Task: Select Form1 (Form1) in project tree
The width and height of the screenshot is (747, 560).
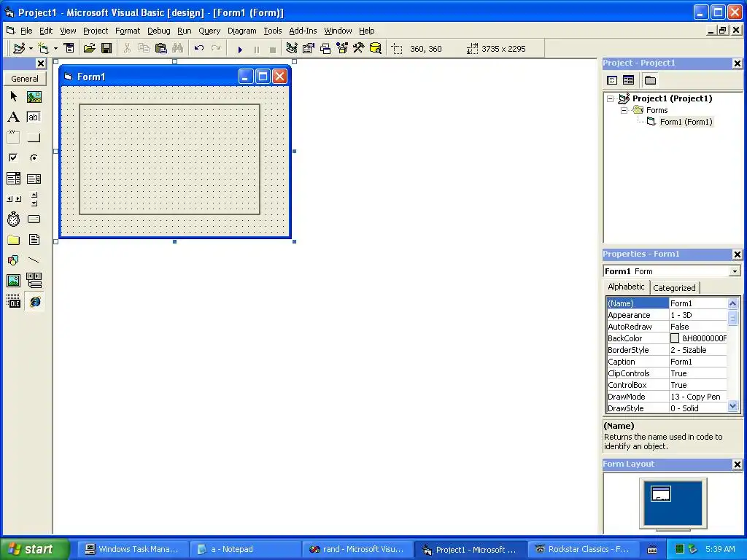Action: [x=686, y=122]
